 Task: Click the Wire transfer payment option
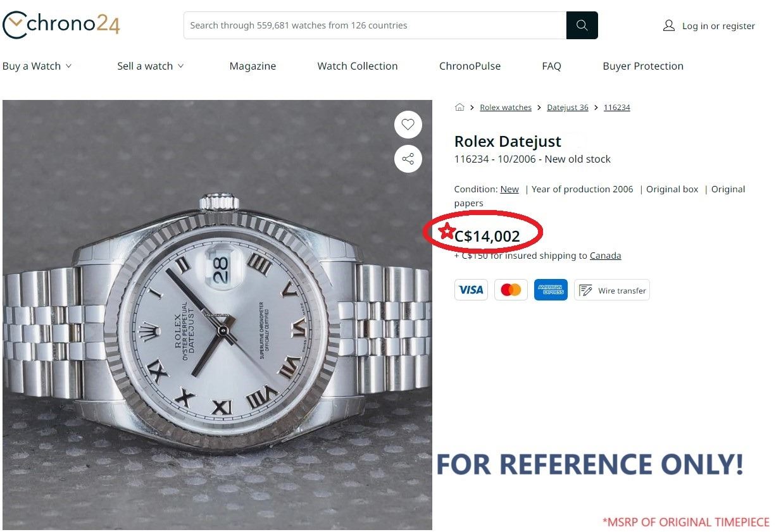coord(611,290)
